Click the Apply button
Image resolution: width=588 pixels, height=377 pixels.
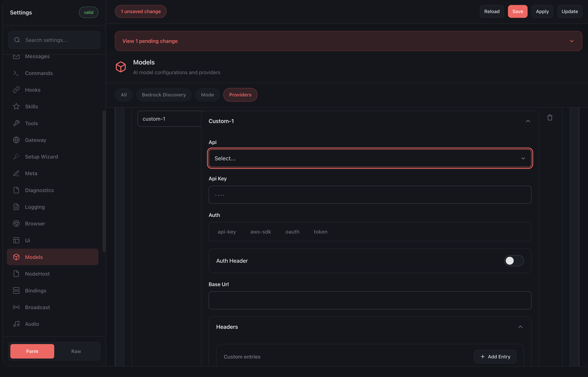542,12
